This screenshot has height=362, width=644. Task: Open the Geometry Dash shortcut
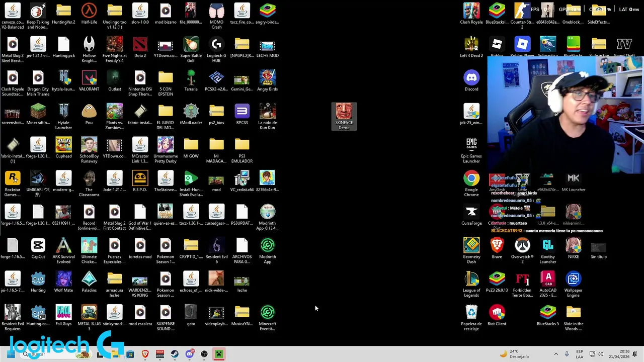[471, 251]
